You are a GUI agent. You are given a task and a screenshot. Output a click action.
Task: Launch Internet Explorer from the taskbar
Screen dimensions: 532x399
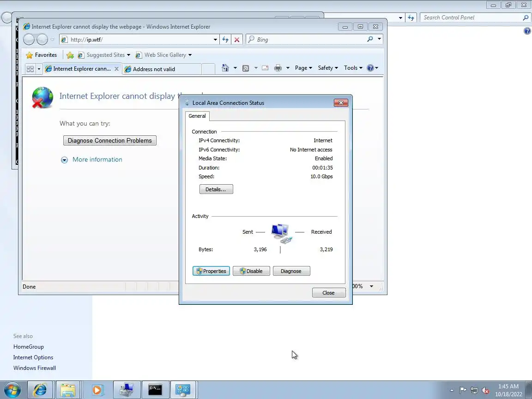(x=40, y=390)
